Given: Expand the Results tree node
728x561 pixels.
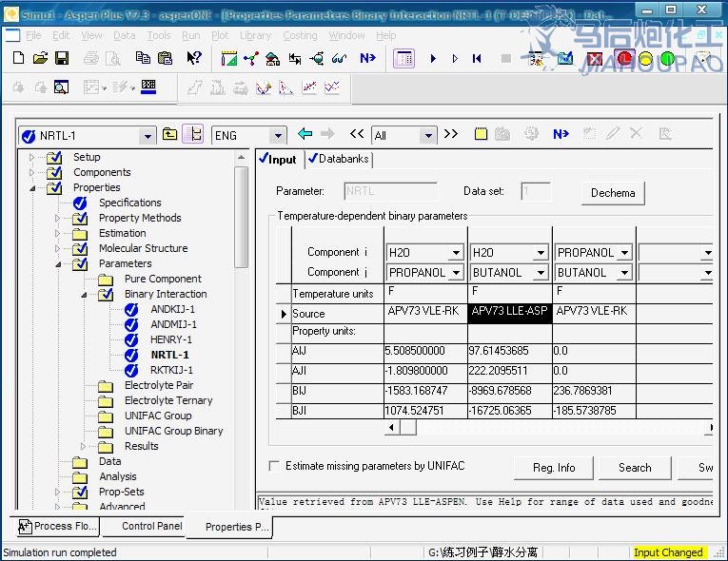Looking at the screenshot, I should point(83,446).
